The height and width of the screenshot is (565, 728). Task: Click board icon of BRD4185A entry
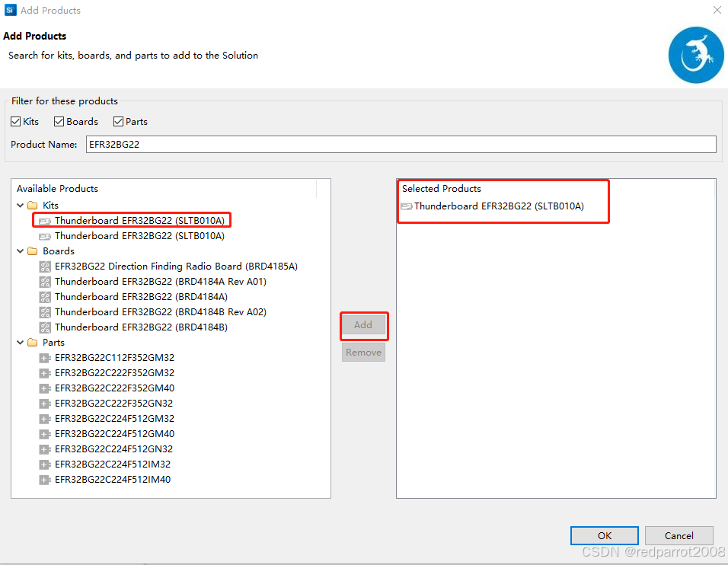(x=45, y=267)
